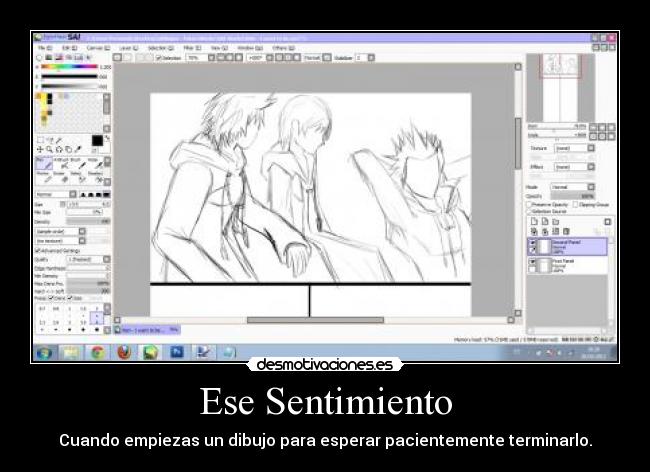This screenshot has width=650, height=472.
Task: Adjust the layer Opacity slider
Action: point(572,196)
